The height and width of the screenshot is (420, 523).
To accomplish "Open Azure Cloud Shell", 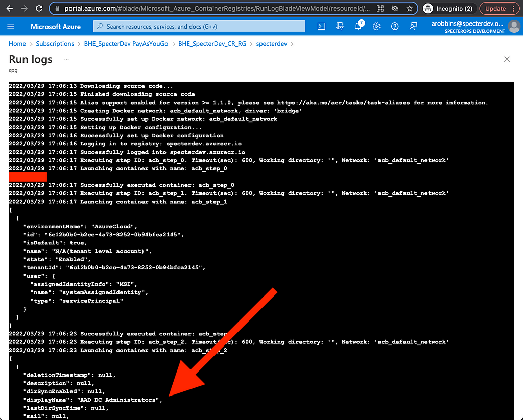I will tap(321, 27).
